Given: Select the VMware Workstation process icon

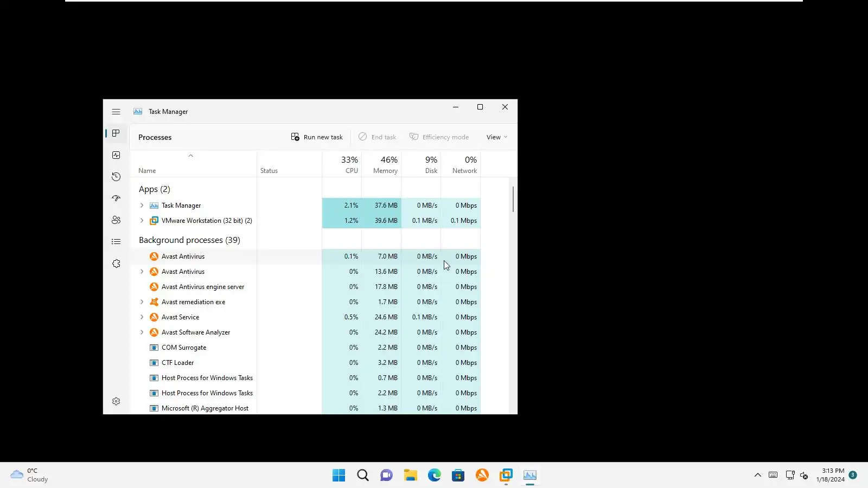Looking at the screenshot, I should [x=154, y=221].
